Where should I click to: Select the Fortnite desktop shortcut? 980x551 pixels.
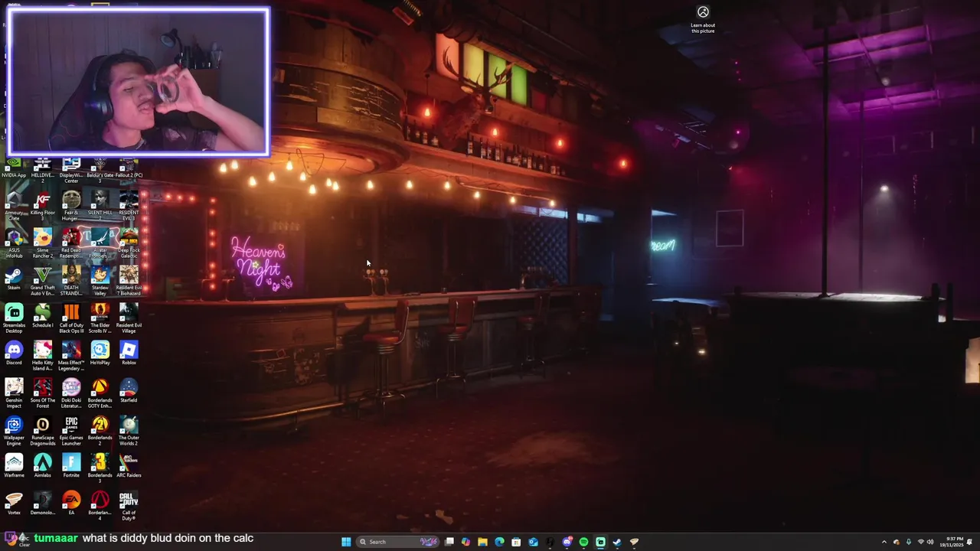click(x=71, y=466)
